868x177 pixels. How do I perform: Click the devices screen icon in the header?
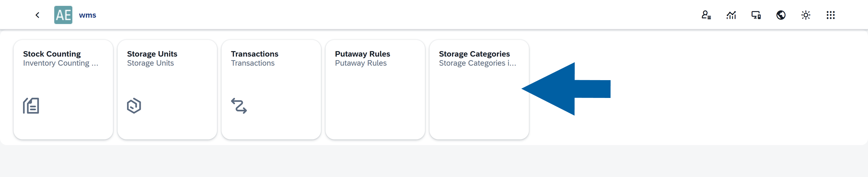tap(756, 15)
